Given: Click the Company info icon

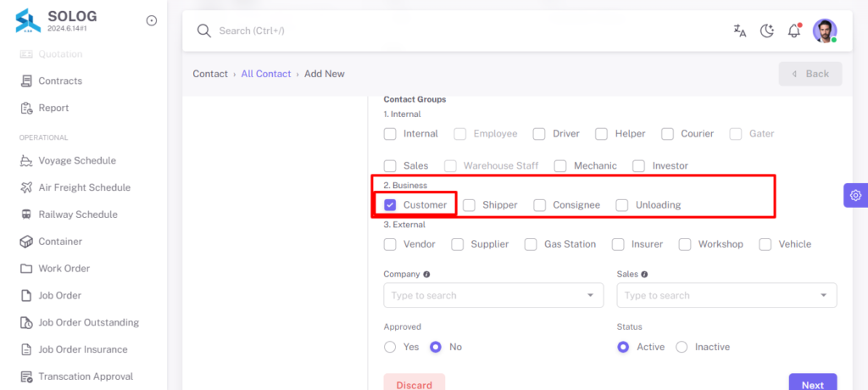Looking at the screenshot, I should click(x=427, y=274).
